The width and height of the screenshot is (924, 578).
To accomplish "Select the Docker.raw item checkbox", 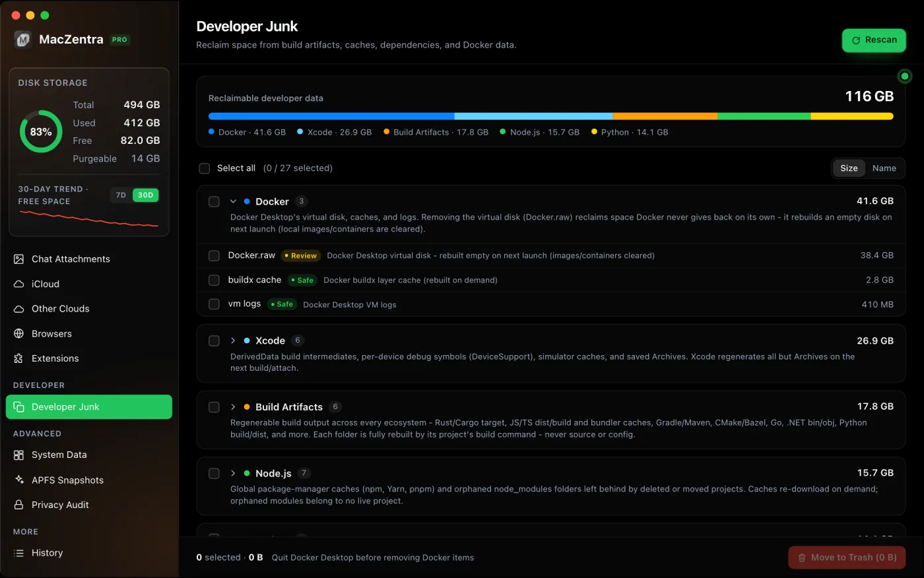I will click(x=214, y=256).
